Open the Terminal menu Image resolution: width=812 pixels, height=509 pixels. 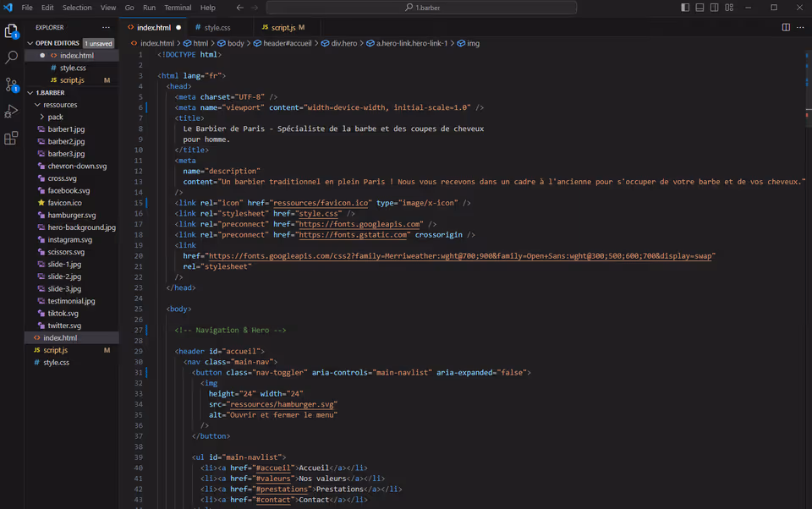click(x=177, y=7)
